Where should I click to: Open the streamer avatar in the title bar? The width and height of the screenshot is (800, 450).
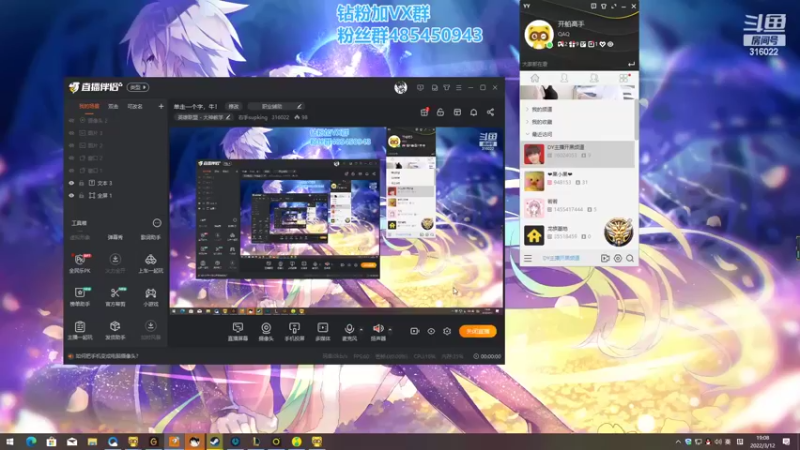tap(401, 87)
